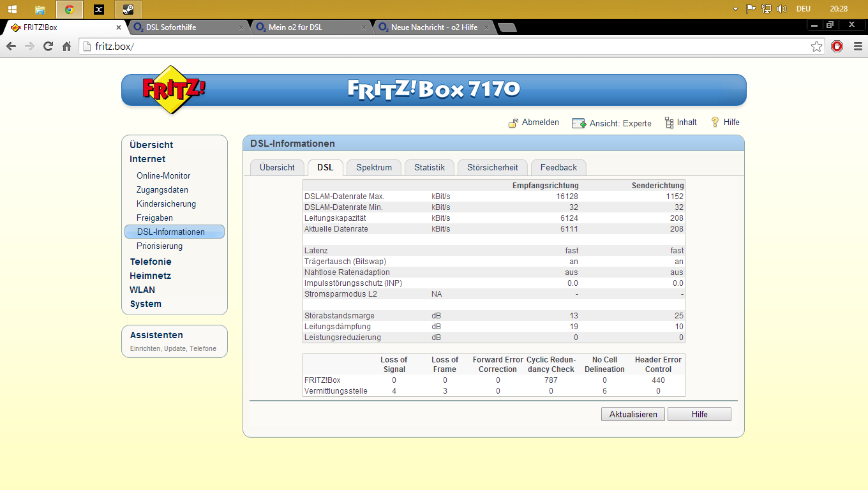868x490 pixels.
Task: Switch to the Störsicherheit tab
Action: tap(493, 167)
